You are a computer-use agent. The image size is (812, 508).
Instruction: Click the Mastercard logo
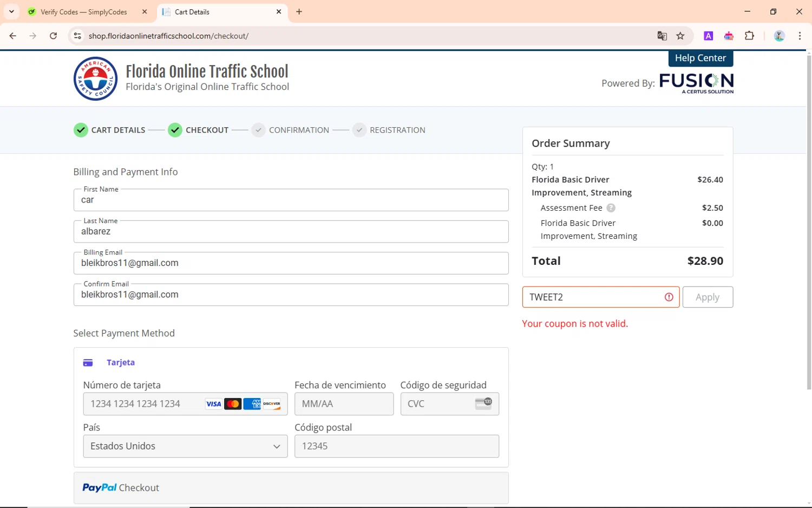click(x=233, y=404)
